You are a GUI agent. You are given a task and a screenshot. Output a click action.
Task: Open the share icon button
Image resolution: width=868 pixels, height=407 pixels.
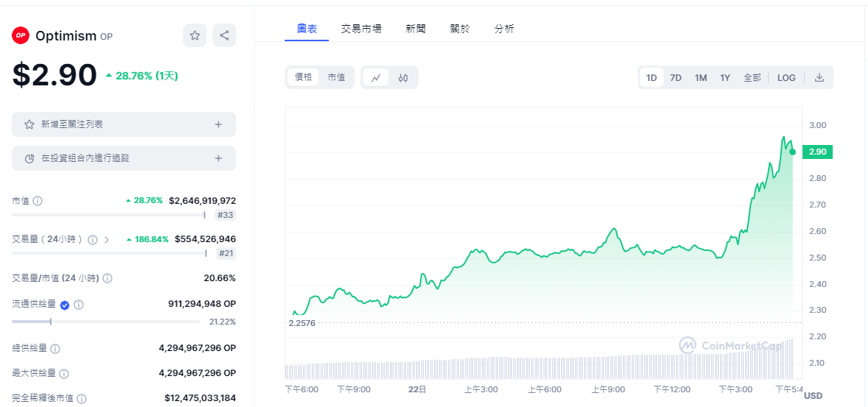[224, 35]
